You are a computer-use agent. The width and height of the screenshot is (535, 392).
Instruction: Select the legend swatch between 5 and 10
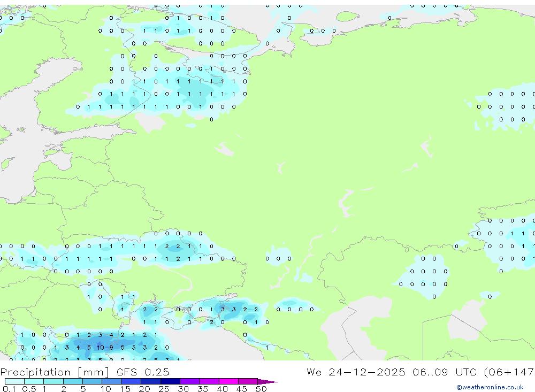[92, 381]
